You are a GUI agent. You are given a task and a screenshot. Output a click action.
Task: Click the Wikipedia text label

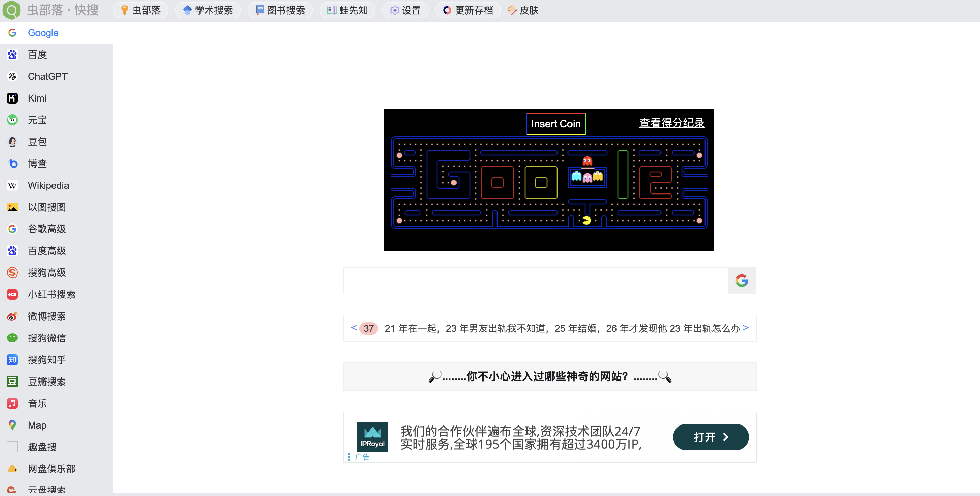[48, 185]
